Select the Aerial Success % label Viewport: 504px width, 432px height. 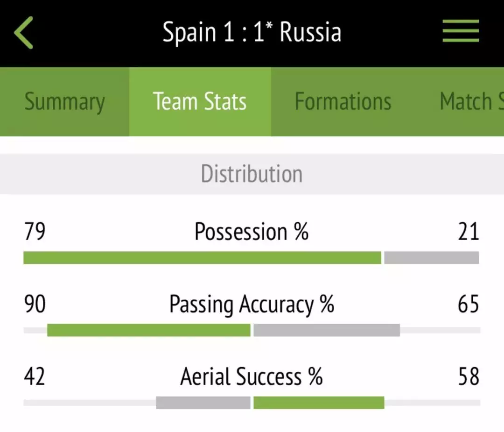[x=252, y=376]
